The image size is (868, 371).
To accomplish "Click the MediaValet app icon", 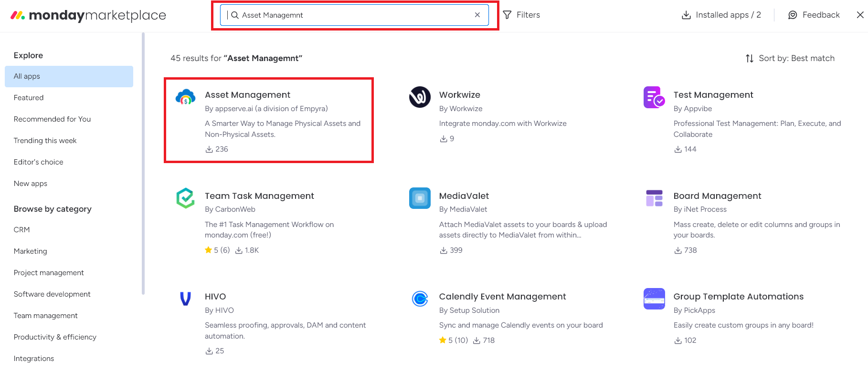I will click(420, 198).
